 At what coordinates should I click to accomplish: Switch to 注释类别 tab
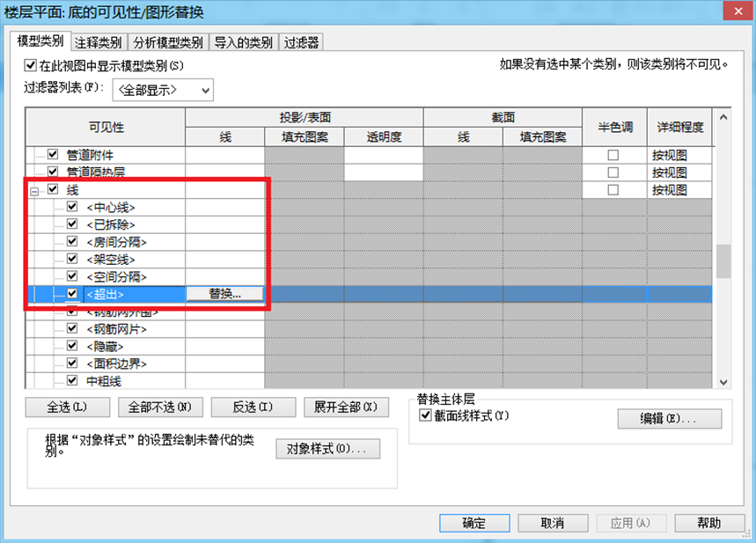[99, 42]
